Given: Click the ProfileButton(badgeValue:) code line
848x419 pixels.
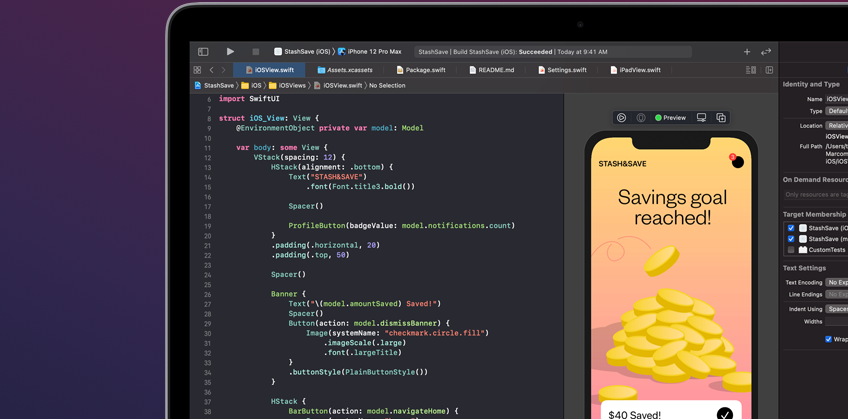Looking at the screenshot, I should tap(401, 225).
